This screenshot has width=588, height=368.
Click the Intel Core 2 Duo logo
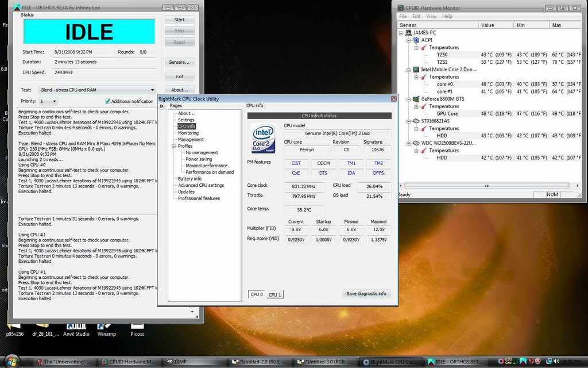coord(263,139)
